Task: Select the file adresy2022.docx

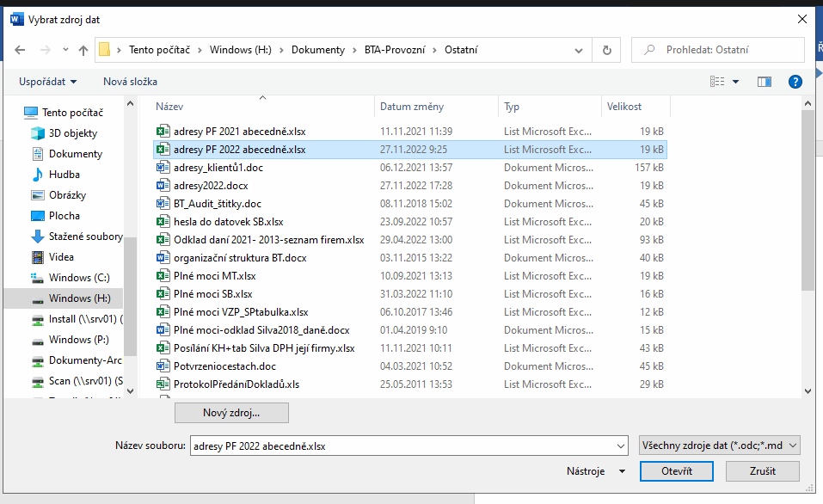Action: pos(212,186)
